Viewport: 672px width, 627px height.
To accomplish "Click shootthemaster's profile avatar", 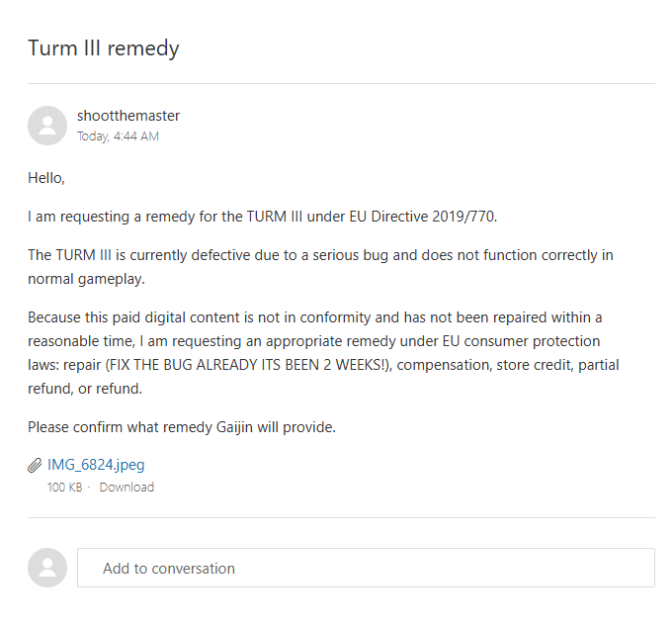I will coord(47,126).
